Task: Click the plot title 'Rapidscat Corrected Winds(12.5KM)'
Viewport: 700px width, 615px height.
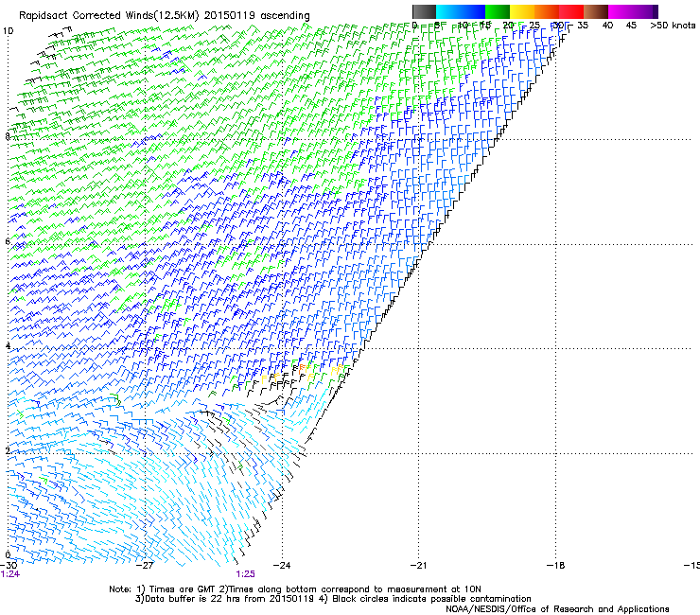Action: pyautogui.click(x=109, y=16)
